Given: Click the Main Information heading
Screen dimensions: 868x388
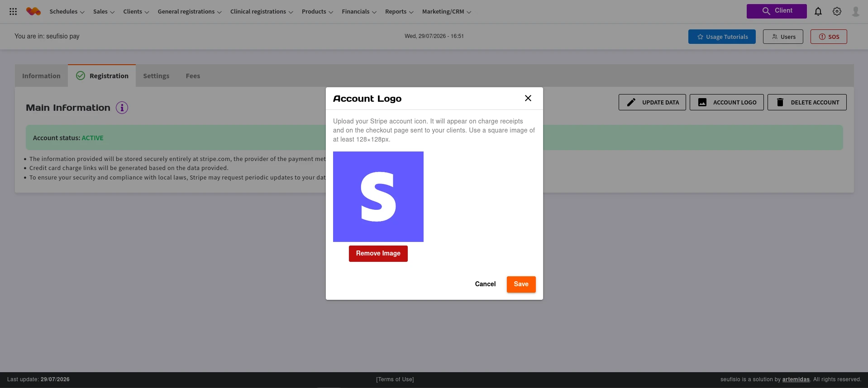Looking at the screenshot, I should [x=68, y=108].
